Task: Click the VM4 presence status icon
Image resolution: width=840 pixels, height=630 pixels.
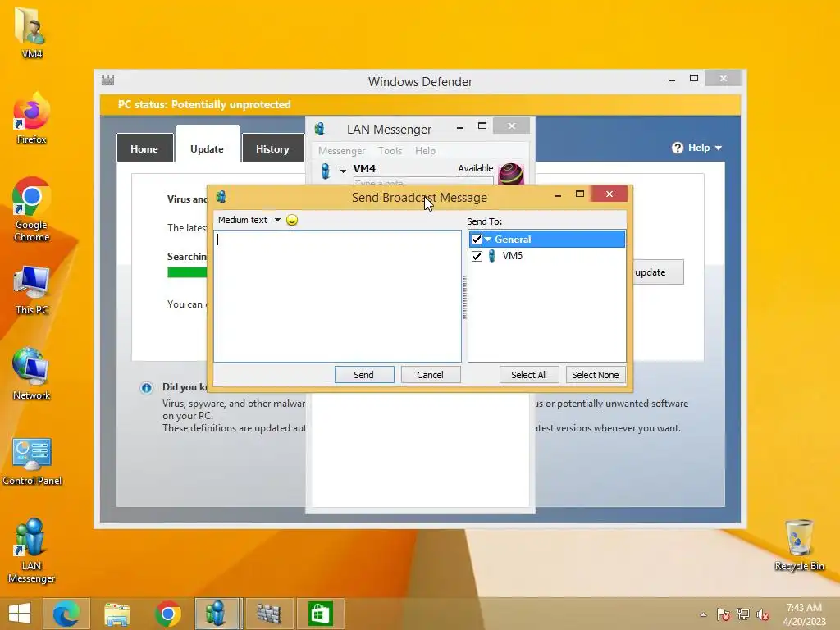Action: click(x=325, y=171)
